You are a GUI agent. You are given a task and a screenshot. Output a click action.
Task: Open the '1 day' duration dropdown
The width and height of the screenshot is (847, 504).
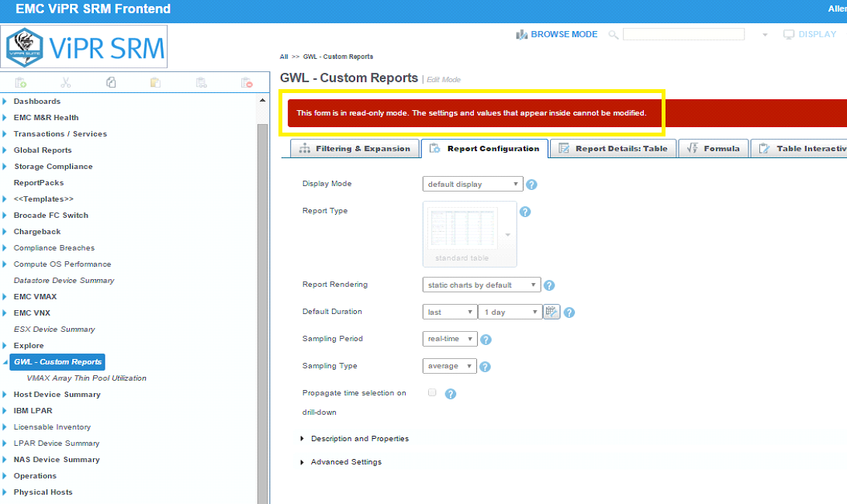pos(510,312)
